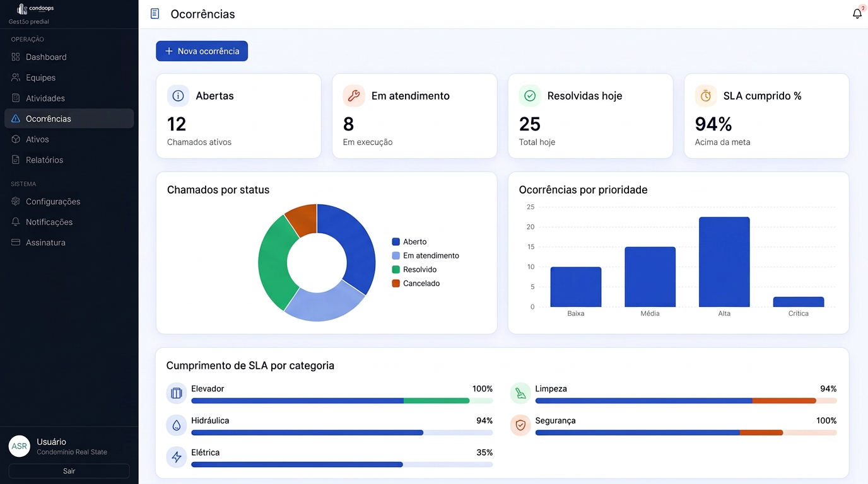Click the Sair logout button
This screenshot has height=484, width=868.
(69, 471)
